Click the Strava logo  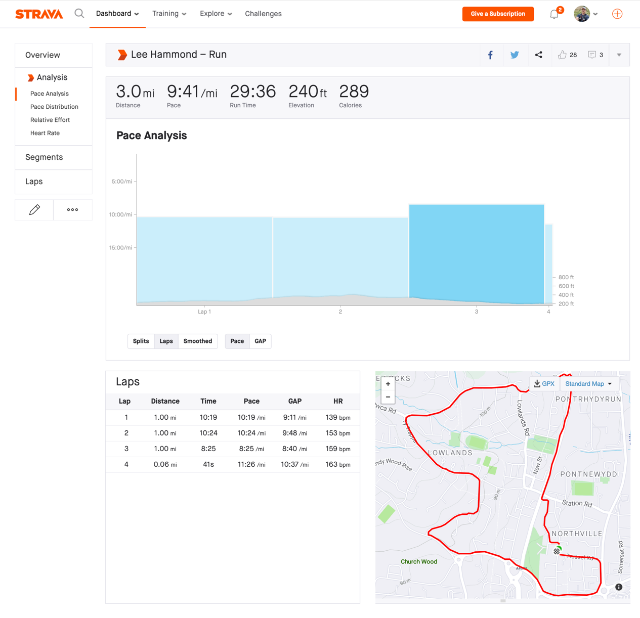click(39, 14)
